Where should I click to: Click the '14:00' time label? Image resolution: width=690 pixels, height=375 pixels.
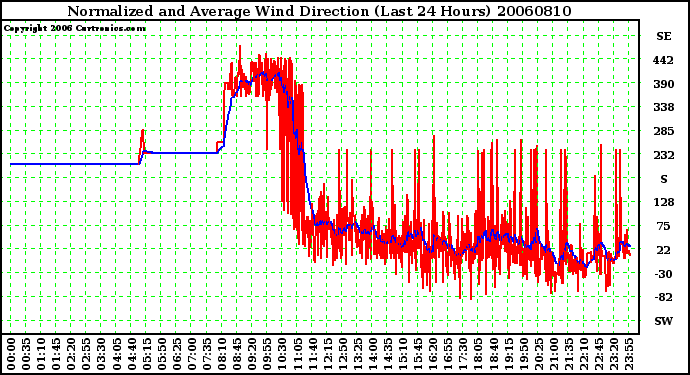tap(372, 354)
